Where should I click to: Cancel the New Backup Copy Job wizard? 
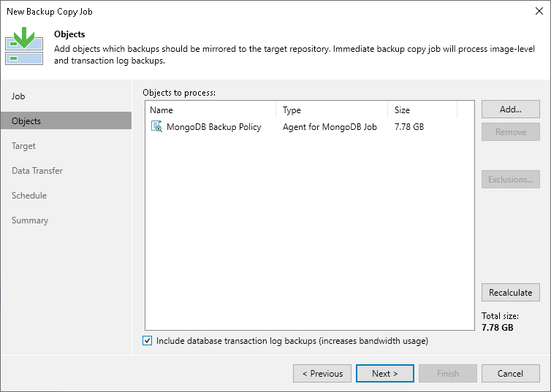pyautogui.click(x=511, y=374)
